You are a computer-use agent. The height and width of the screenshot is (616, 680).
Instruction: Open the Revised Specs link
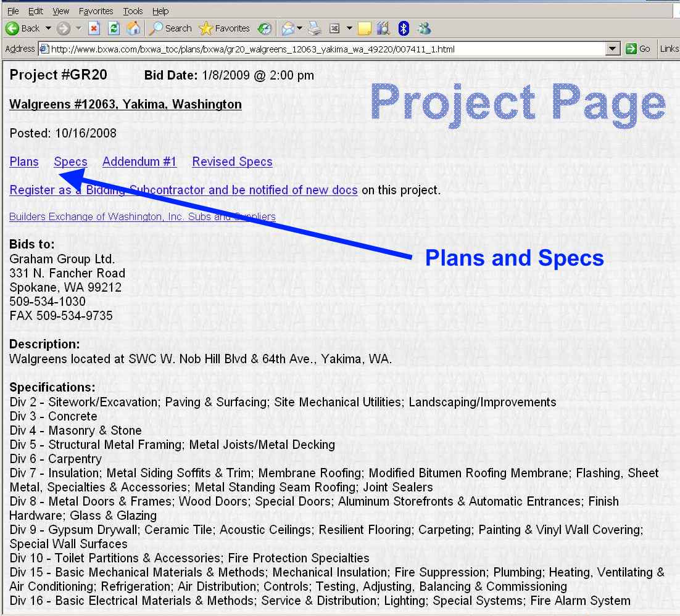point(232,162)
